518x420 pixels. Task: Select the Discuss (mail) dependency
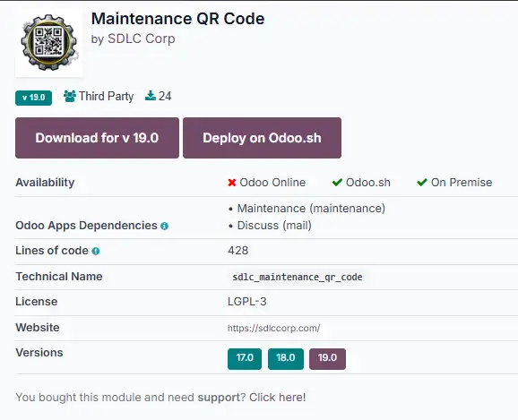pyautogui.click(x=274, y=226)
